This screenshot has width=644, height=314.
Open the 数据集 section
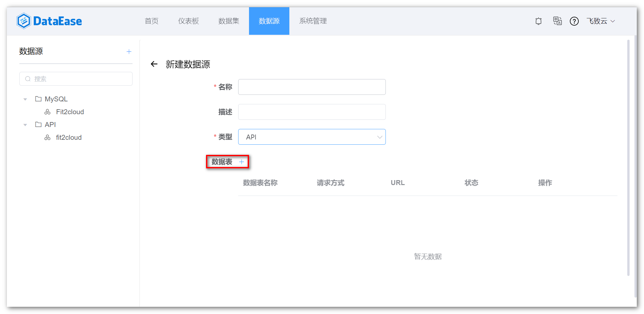click(229, 21)
